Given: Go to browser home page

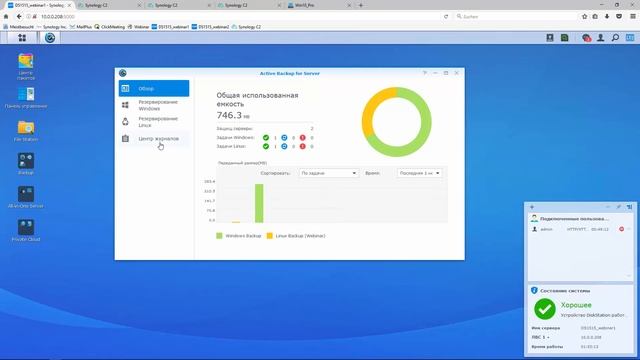Looking at the screenshot, I should (6, 16).
